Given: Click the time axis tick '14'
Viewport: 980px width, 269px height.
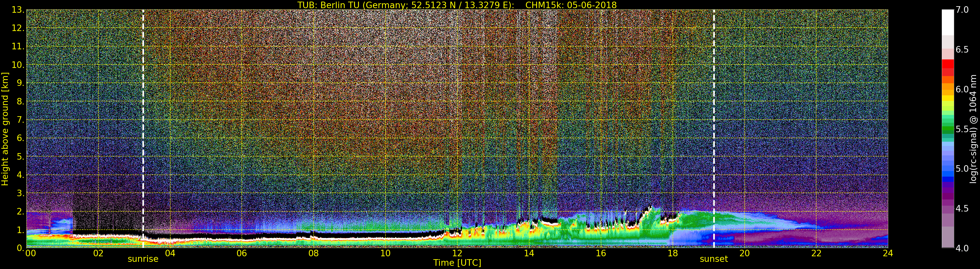Looking at the screenshot, I should pos(529,253).
